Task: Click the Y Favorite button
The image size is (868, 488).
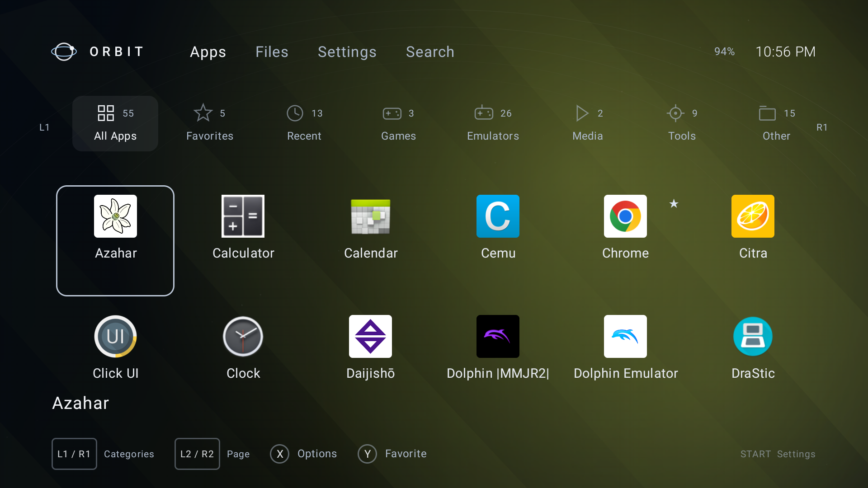Action: coord(392,454)
